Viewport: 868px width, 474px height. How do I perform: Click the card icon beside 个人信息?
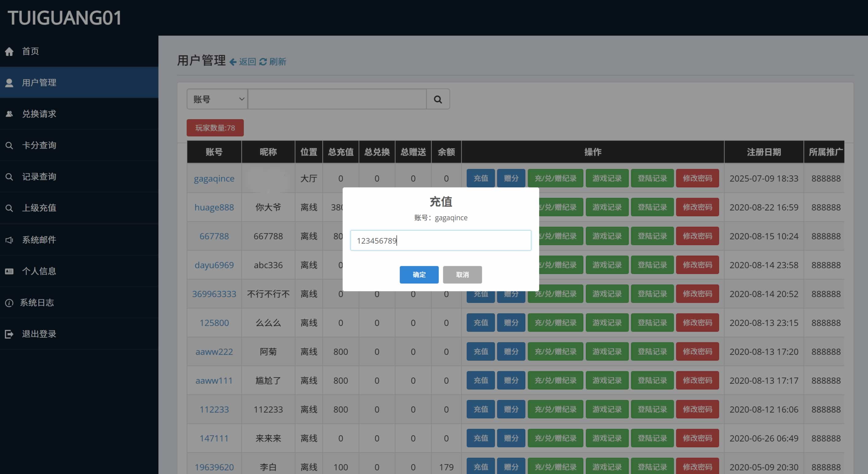(x=9, y=271)
